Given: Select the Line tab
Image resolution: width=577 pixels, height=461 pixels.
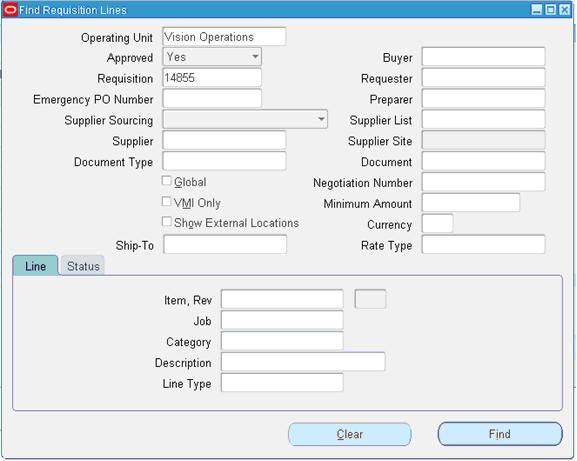Looking at the screenshot, I should click(x=35, y=266).
